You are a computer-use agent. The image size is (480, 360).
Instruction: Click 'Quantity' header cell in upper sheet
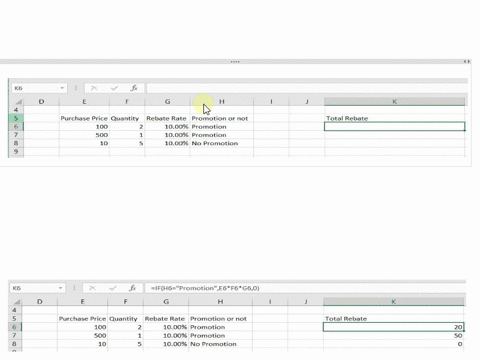[127, 118]
